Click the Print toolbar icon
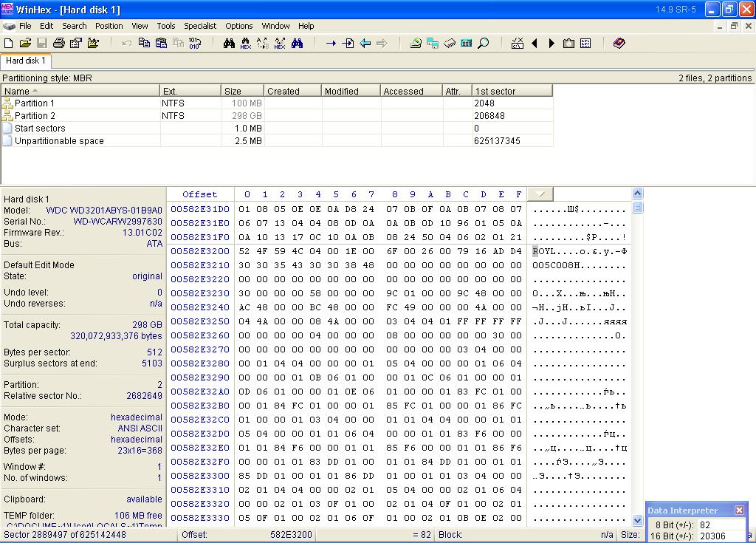756x543 pixels. pos(59,44)
